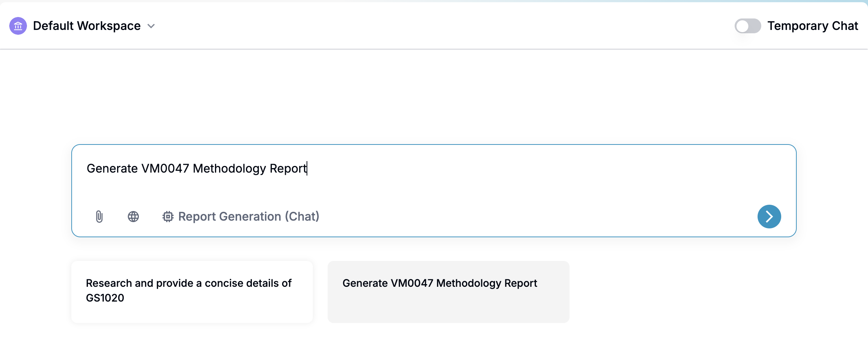The image size is (868, 357).
Task: Click the chip icon beside Report Generation
Action: coord(168,217)
